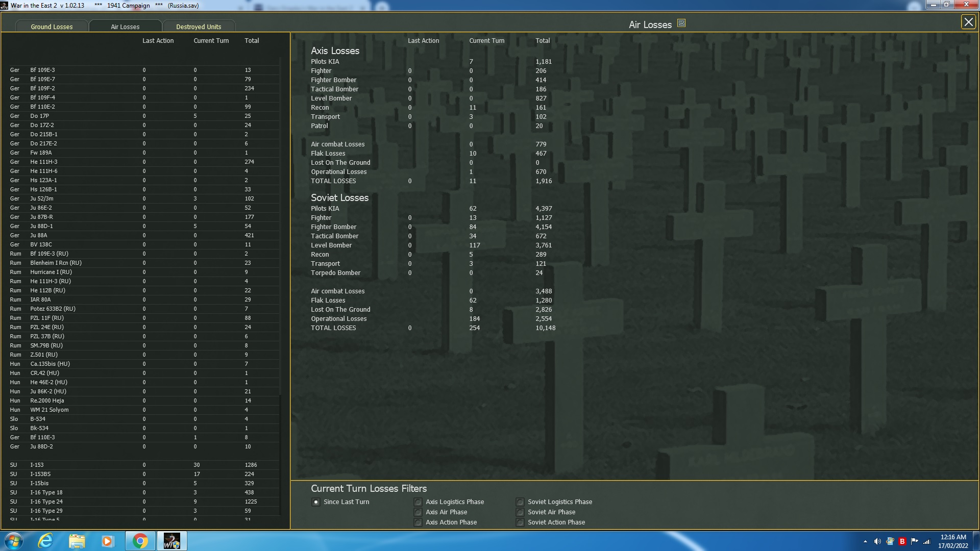Check the Soviet Air Phase filter
Screen dimensions: 980x551
click(x=520, y=512)
